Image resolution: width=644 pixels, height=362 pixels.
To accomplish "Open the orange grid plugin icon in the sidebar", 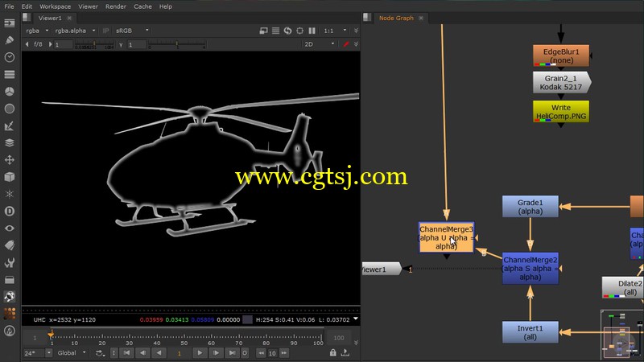I will click(x=9, y=314).
